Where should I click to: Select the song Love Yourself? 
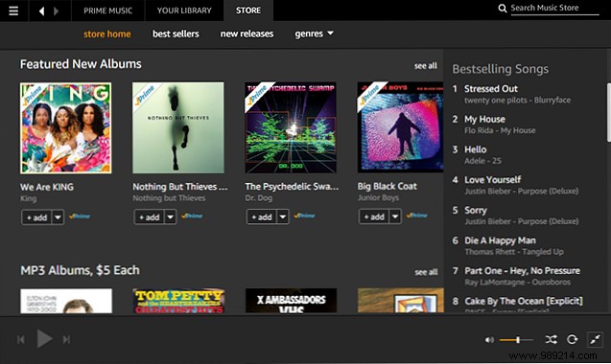click(x=493, y=180)
